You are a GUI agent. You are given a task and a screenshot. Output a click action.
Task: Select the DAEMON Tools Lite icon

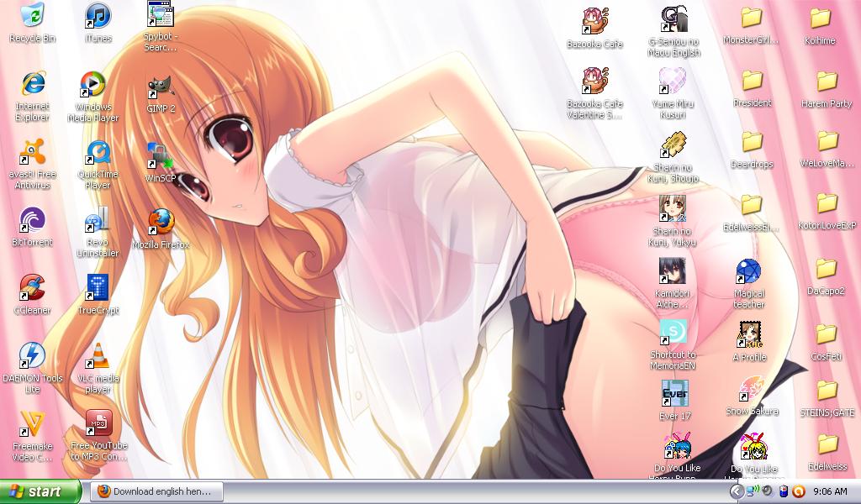(x=32, y=356)
